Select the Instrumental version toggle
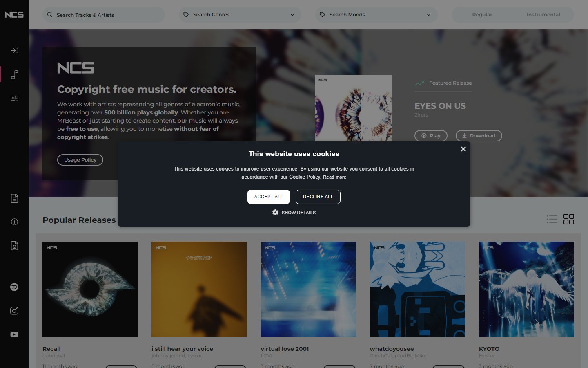This screenshot has height=368, width=588. coord(543,15)
